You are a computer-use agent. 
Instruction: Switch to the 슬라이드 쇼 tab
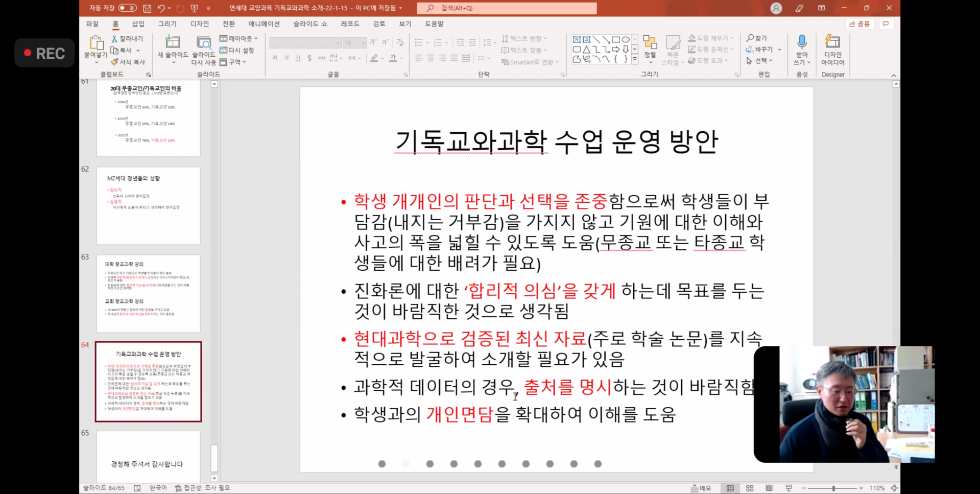[310, 24]
